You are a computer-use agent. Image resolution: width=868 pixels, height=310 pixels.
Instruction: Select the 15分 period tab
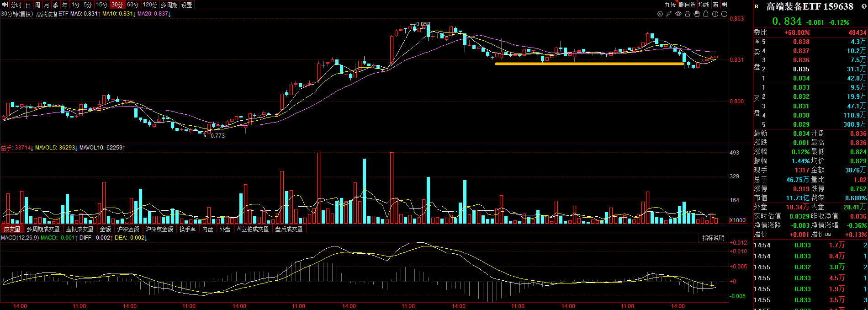point(102,5)
